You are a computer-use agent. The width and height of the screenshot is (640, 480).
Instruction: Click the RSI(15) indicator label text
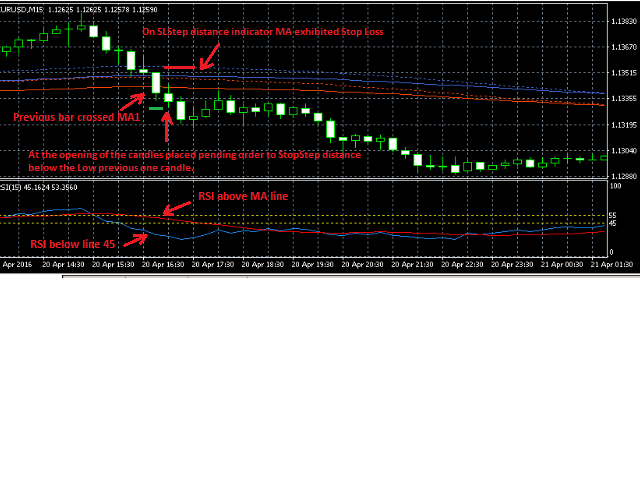(11, 187)
